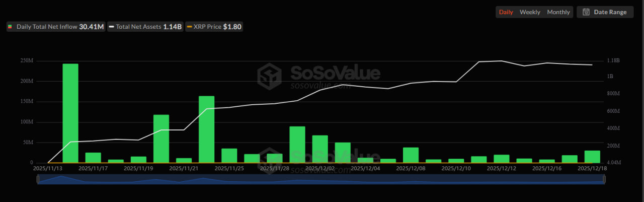Click the 2025/12/02 green bar
This screenshot has width=644, height=202.
click(320, 149)
